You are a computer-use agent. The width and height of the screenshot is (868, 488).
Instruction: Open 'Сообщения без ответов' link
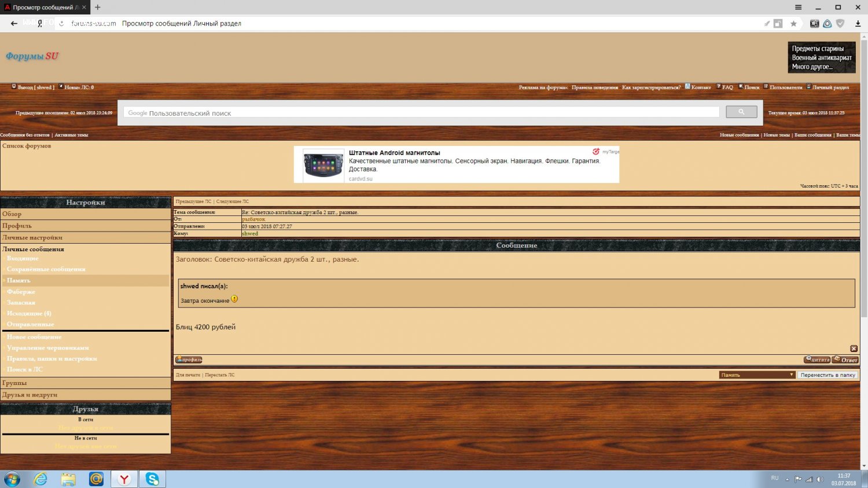(25, 135)
